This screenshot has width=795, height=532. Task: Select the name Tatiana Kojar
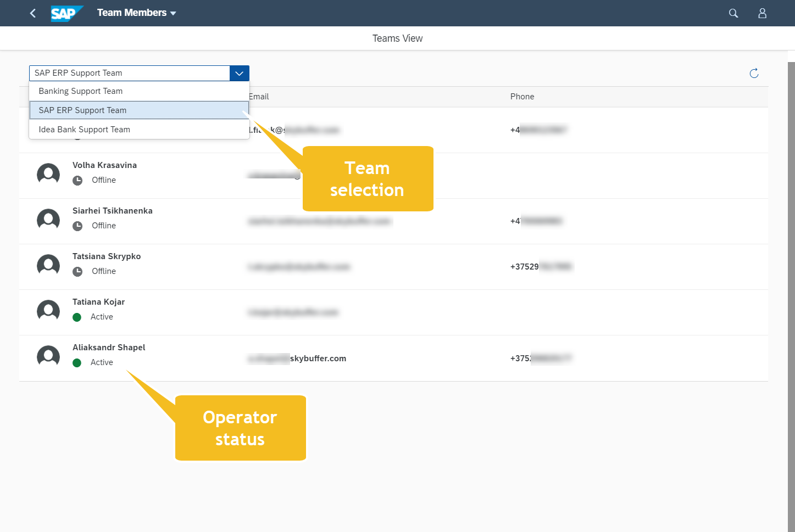98,302
